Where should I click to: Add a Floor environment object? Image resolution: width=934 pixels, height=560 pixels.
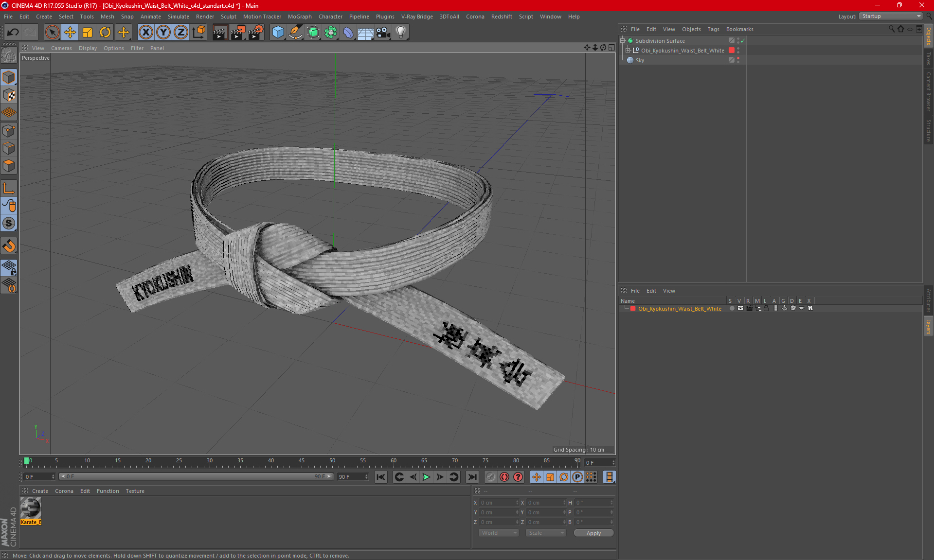(x=366, y=33)
